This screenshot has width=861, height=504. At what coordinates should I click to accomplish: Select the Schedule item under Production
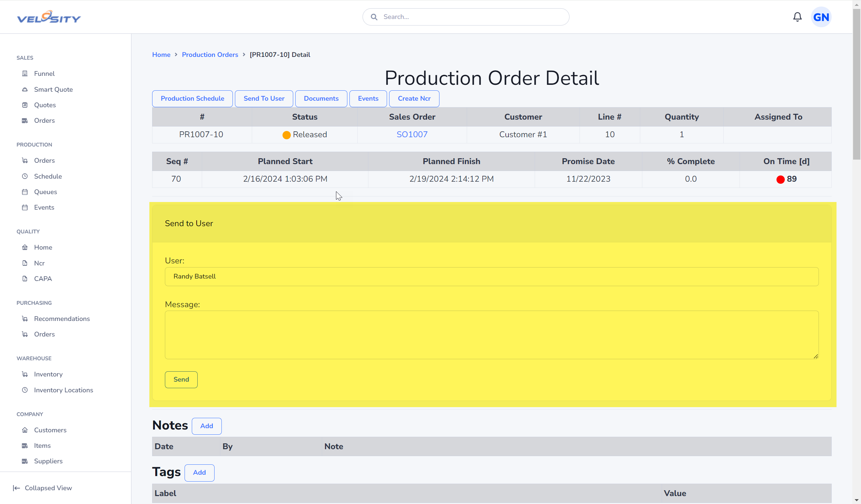point(48,176)
